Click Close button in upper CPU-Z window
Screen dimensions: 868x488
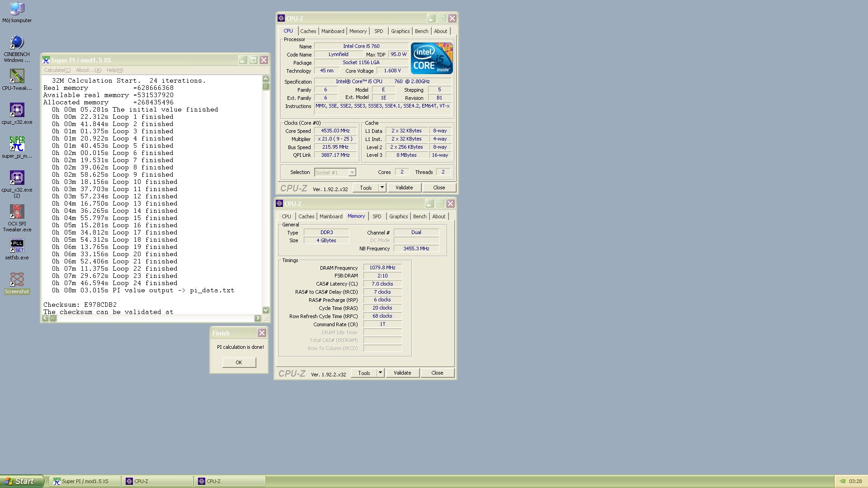pyautogui.click(x=439, y=188)
